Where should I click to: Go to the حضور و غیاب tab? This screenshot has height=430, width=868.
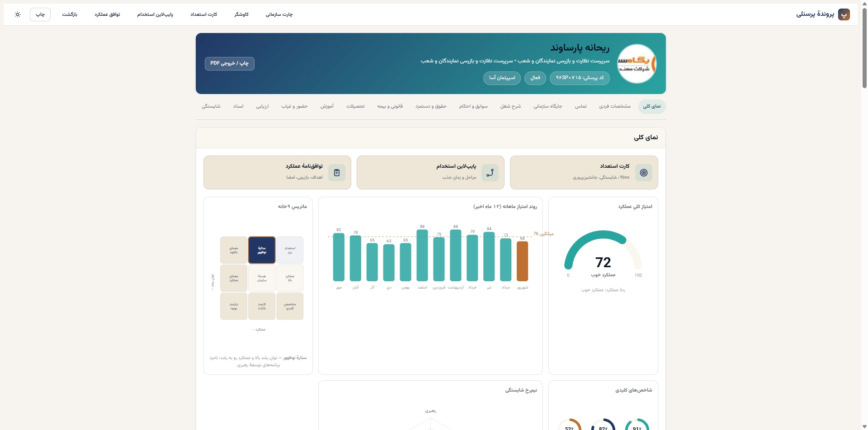point(294,106)
